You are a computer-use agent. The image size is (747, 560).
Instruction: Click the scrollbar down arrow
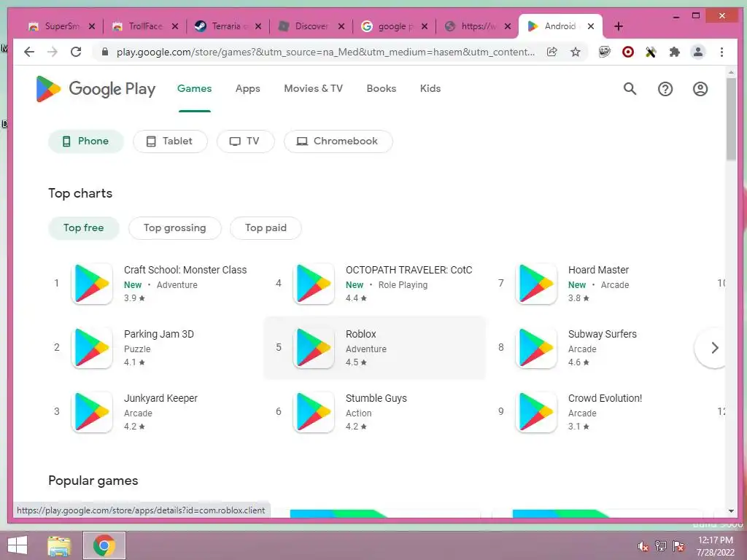pos(731,511)
